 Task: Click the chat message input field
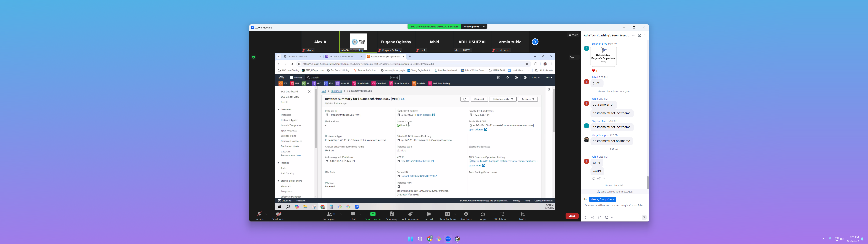coord(614,206)
